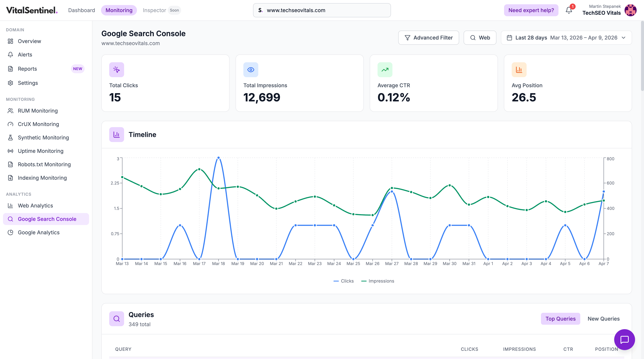Open RUM Monitoring from the sidebar
This screenshot has width=644, height=359.
(x=37, y=111)
